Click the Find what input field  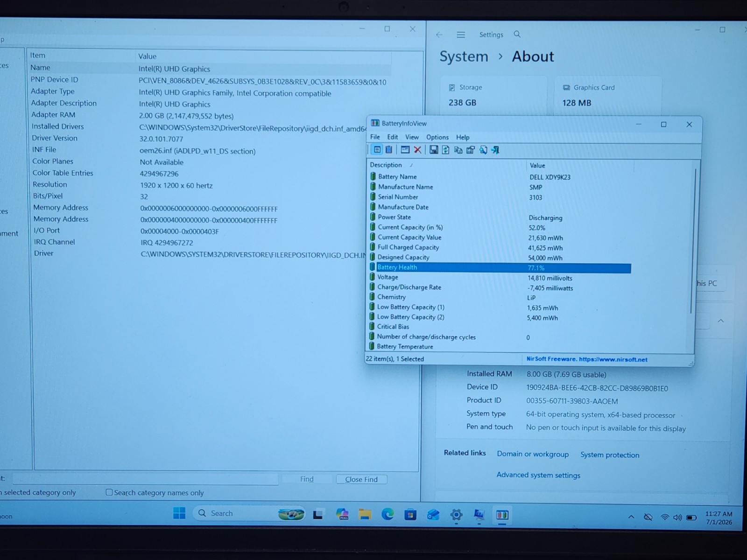[145, 478]
